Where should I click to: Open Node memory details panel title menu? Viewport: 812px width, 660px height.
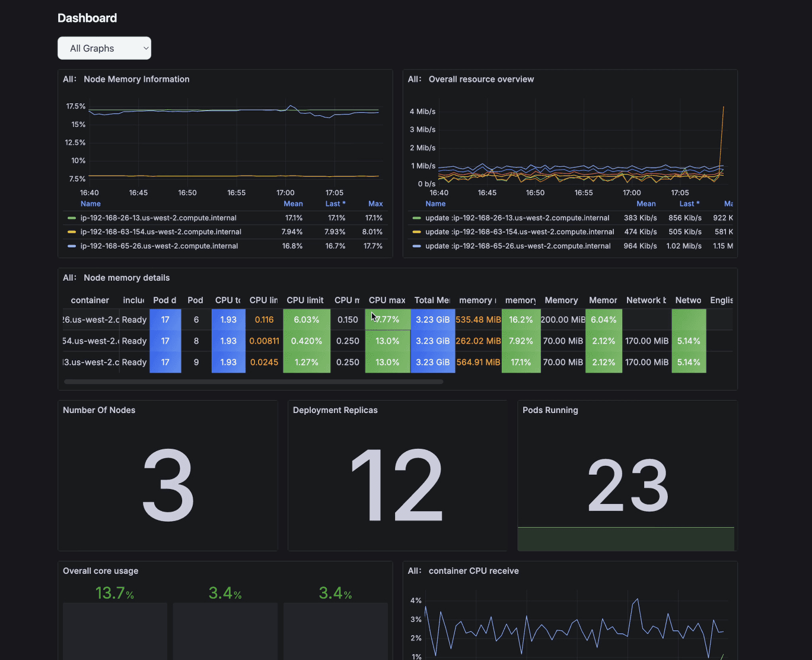[126, 278]
